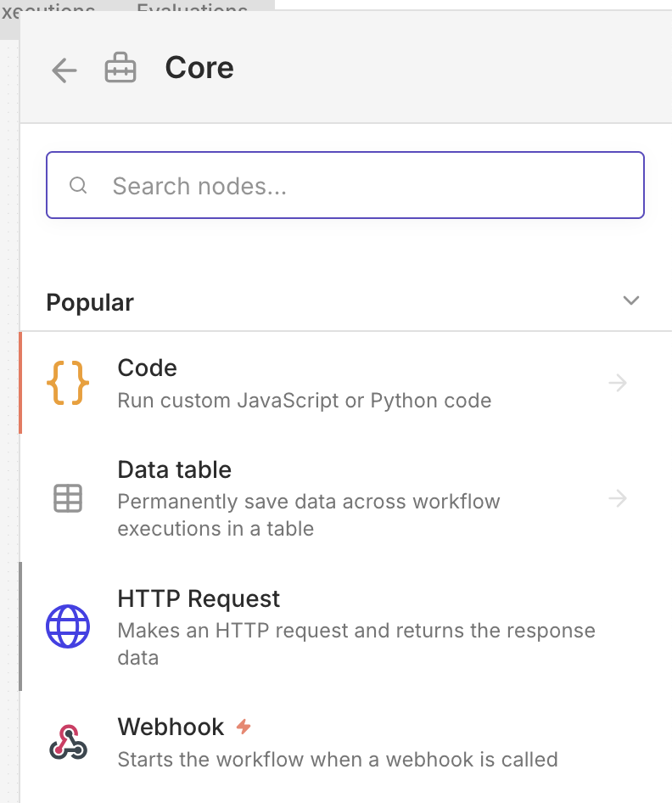Click the blue HTTP Request globe icon
Viewport: 672px width, 803px height.
point(70,627)
